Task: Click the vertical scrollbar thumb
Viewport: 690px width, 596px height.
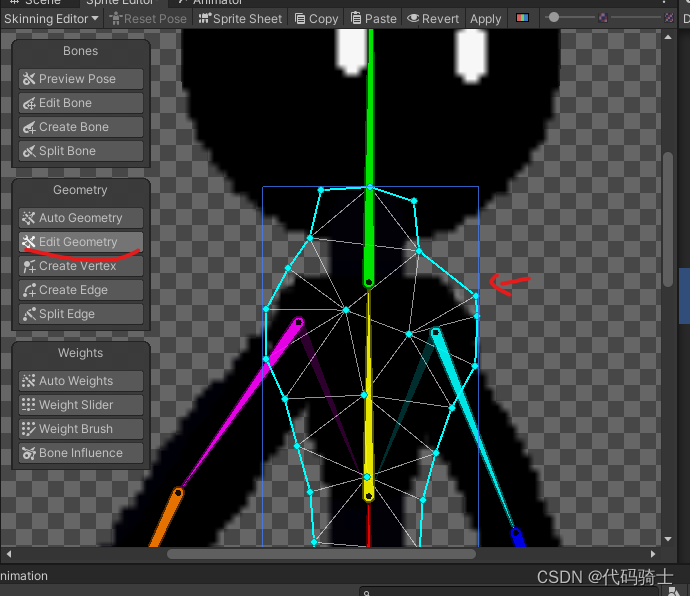Action: point(668,219)
